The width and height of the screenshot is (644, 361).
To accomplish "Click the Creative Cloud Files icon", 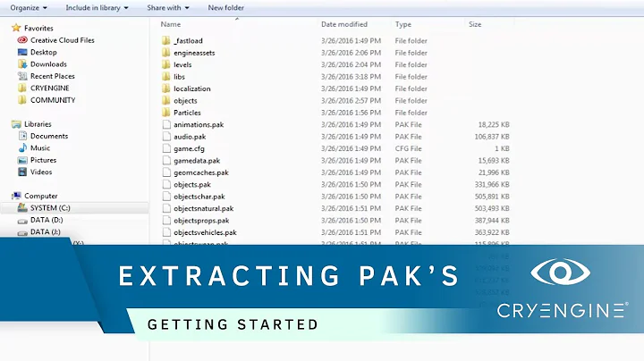I will point(23,40).
